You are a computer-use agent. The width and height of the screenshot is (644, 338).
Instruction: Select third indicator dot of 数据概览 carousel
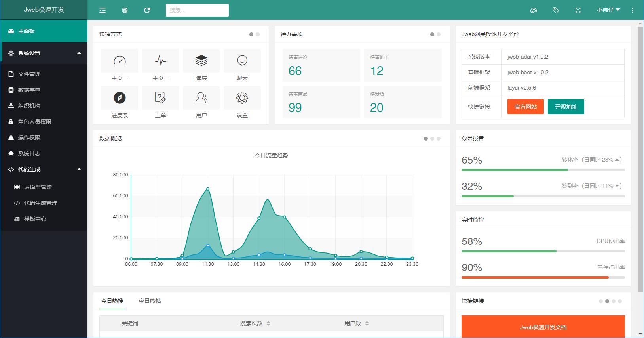439,139
